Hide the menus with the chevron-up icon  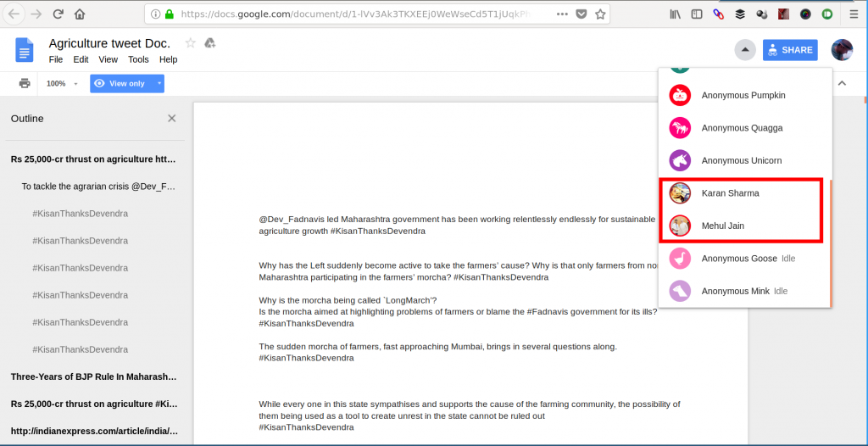pyautogui.click(x=842, y=84)
